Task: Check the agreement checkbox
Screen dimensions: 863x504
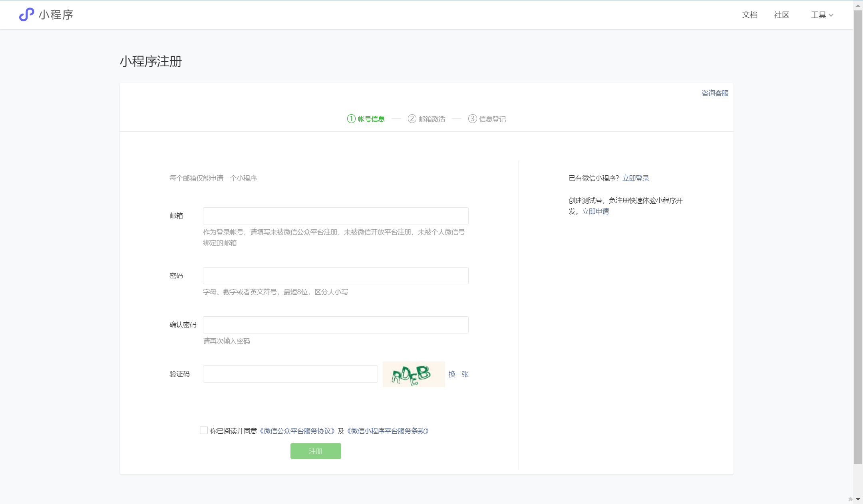Action: pos(204,430)
